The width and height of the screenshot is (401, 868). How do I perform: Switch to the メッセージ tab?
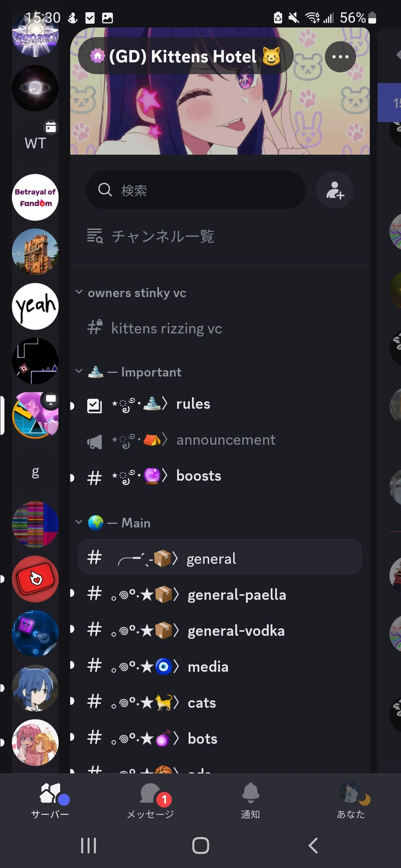pos(150,800)
